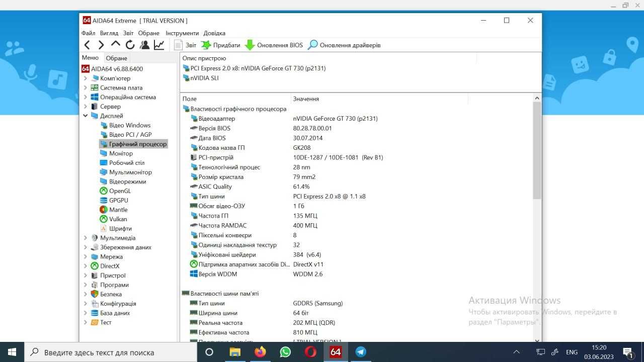Select PCI Express GeForce GT 730 device entry

click(x=254, y=68)
